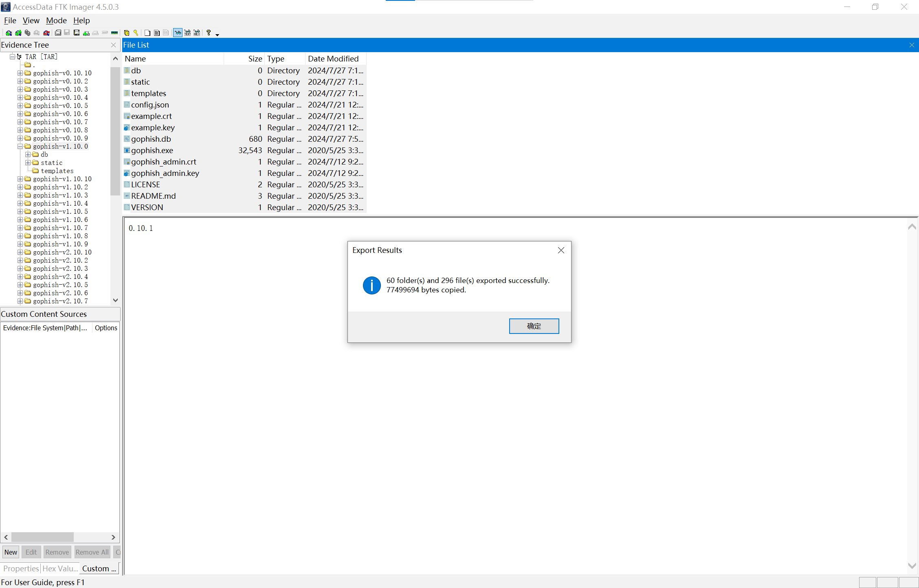Switch to the Properties tab
The width and height of the screenshot is (919, 588).
pyautogui.click(x=21, y=568)
